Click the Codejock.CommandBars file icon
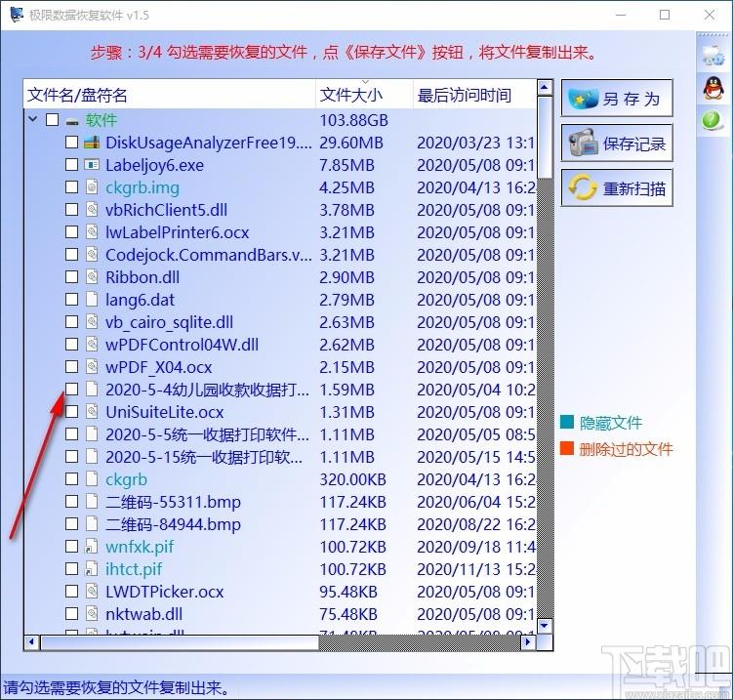The image size is (733, 700). (x=92, y=255)
